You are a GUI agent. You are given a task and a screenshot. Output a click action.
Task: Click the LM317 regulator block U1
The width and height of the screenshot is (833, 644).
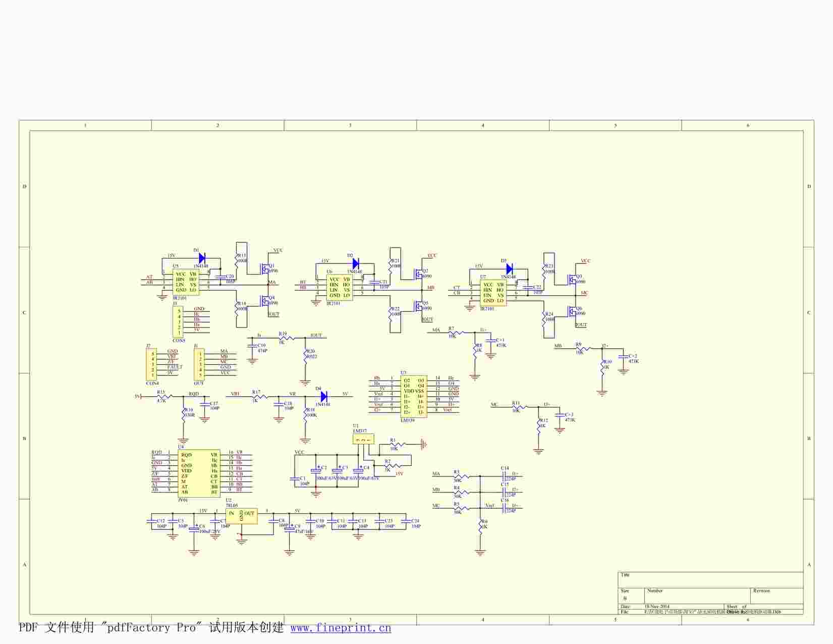coord(363,439)
